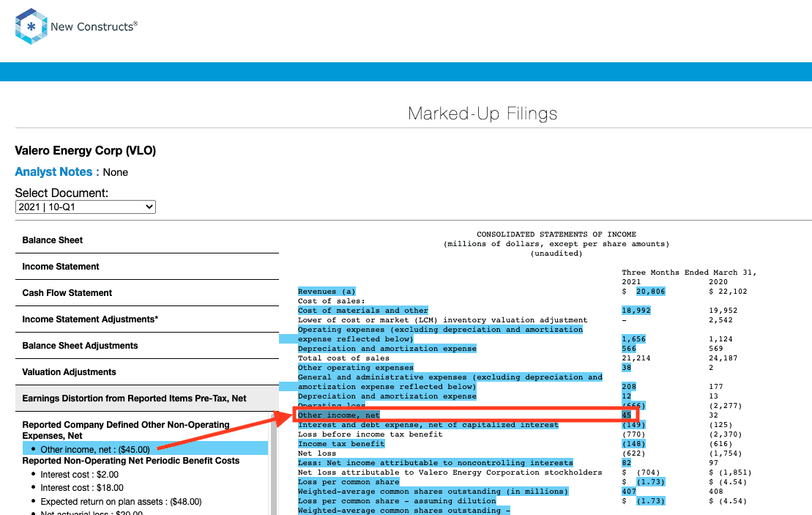Click highlighted operating expenses value 1,656
This screenshot has width=812, height=515.
pyautogui.click(x=634, y=339)
